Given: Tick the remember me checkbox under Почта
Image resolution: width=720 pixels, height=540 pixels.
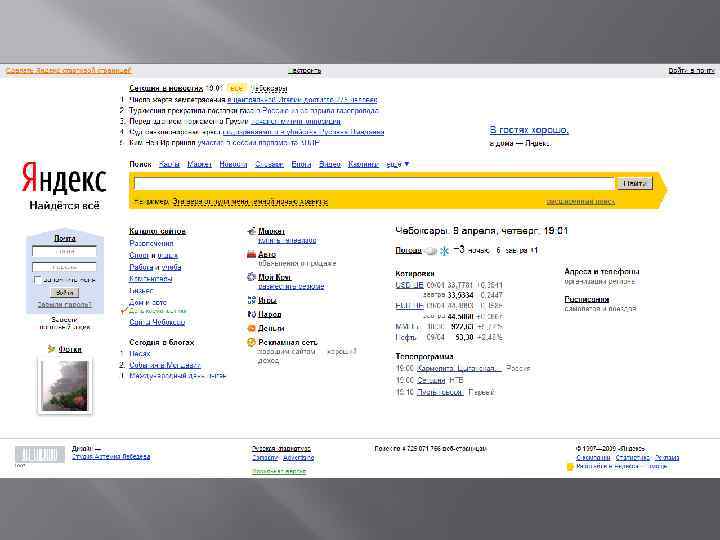Looking at the screenshot, I should [x=37, y=280].
